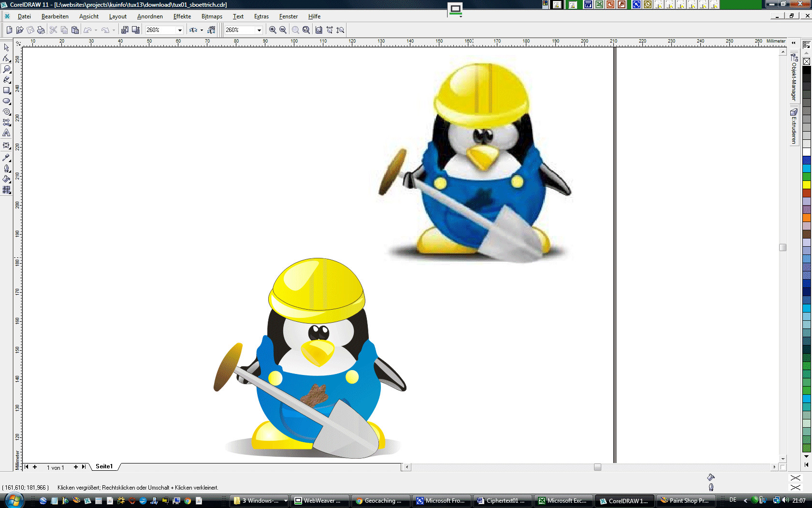Click the New document icon
This screenshot has height=508, width=812.
pyautogui.click(x=9, y=30)
